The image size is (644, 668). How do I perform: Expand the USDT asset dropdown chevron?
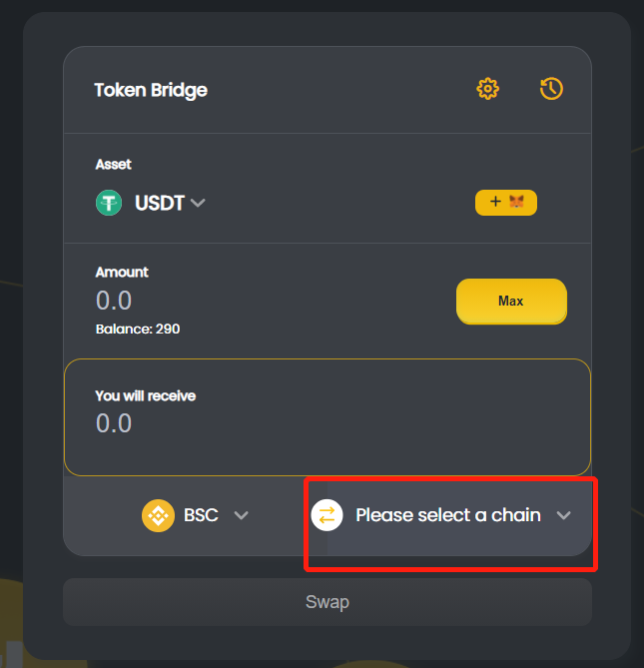198,203
